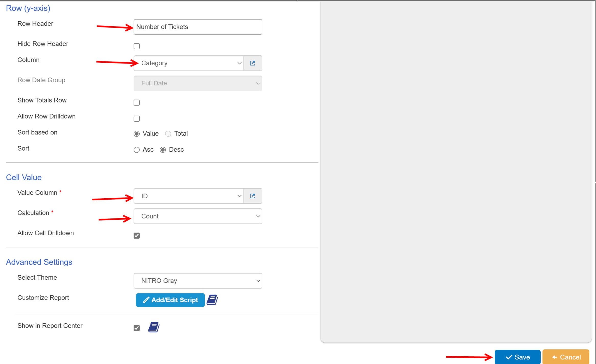Screen dimensions: 596x364
Task: Select the Asc radio button for Sort order
Action: coord(137,150)
